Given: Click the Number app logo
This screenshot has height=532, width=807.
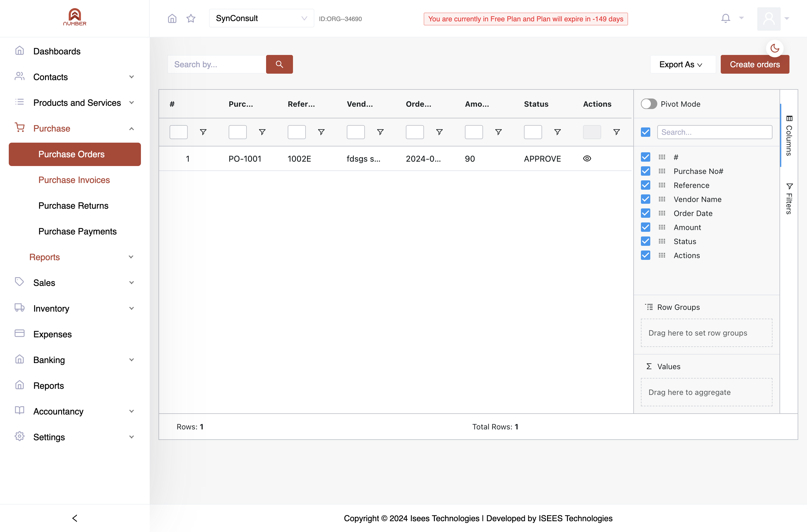Looking at the screenshot, I should (x=75, y=17).
